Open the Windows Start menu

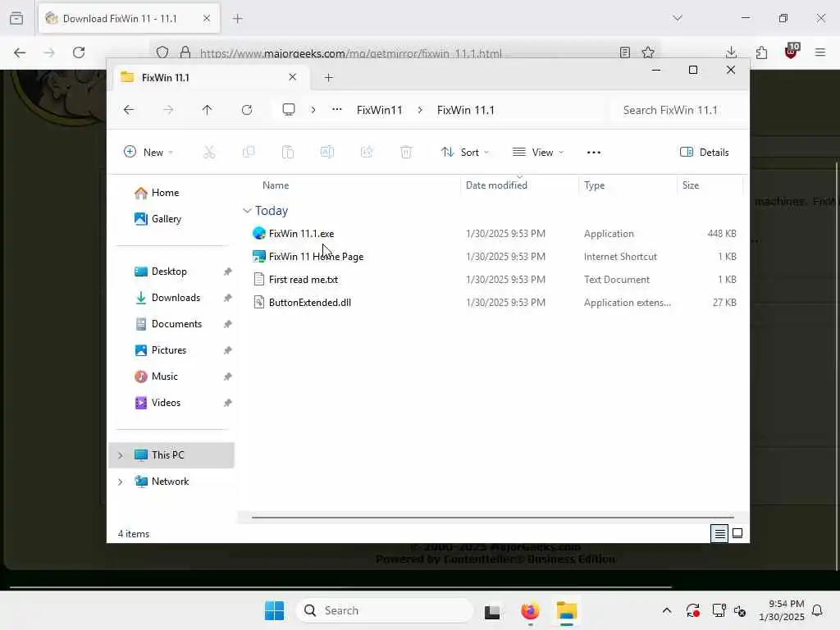tap(274, 610)
